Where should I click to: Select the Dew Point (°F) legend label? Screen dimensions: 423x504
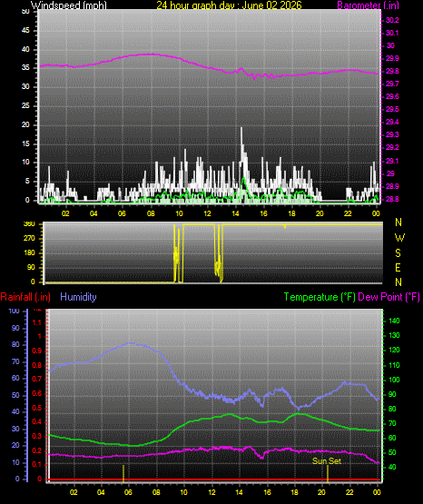(389, 297)
